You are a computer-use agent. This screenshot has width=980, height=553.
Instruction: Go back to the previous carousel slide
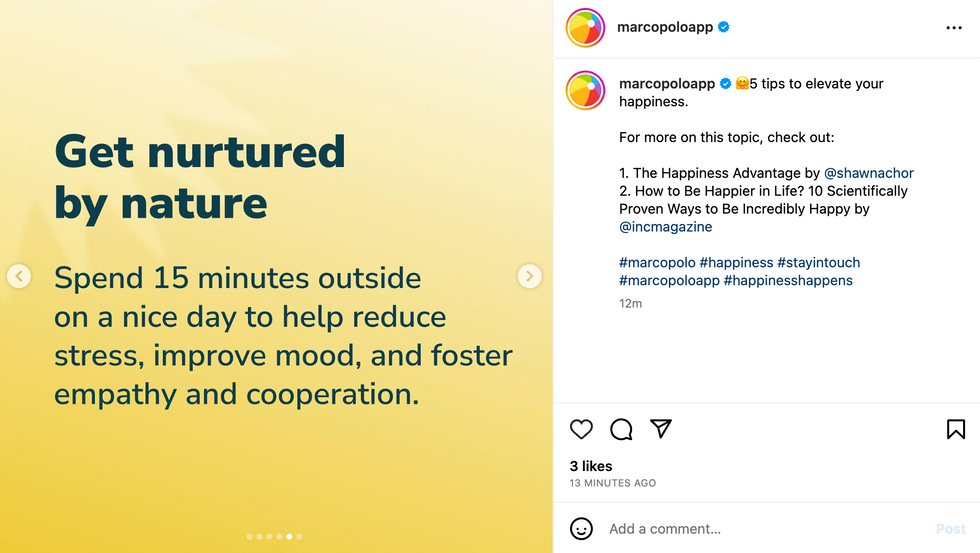point(19,276)
